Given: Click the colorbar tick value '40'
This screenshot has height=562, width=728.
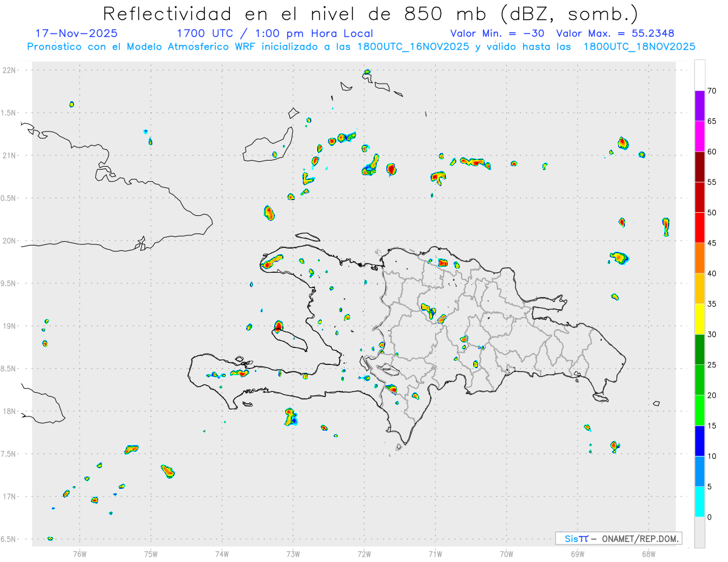Looking at the screenshot, I should 712,273.
